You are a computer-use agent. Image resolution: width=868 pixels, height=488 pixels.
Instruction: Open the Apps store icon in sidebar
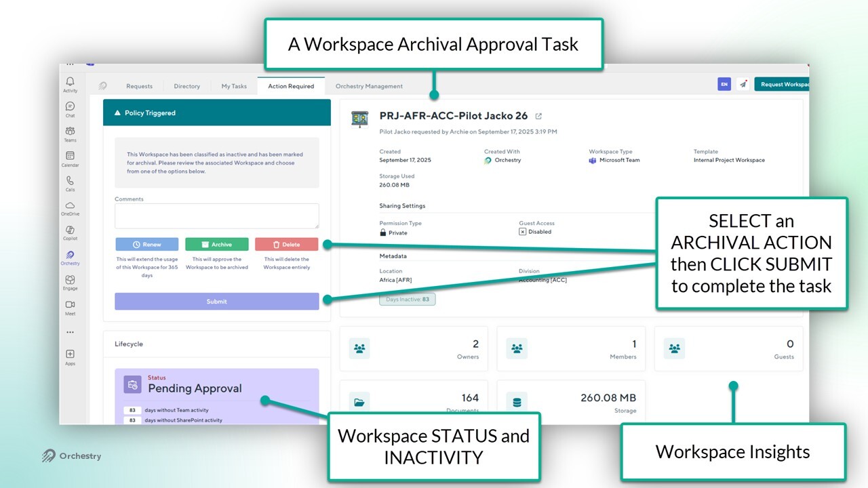click(x=70, y=357)
